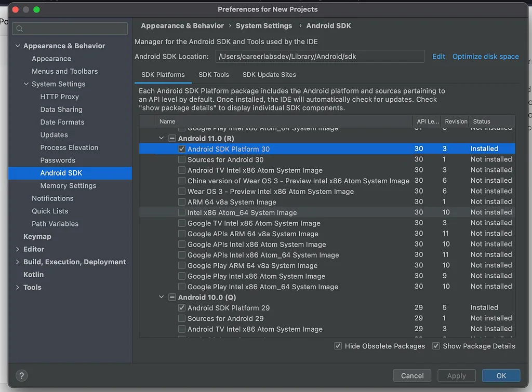This screenshot has width=532, height=392.
Task: Open Kotlin settings
Action: coord(33,275)
